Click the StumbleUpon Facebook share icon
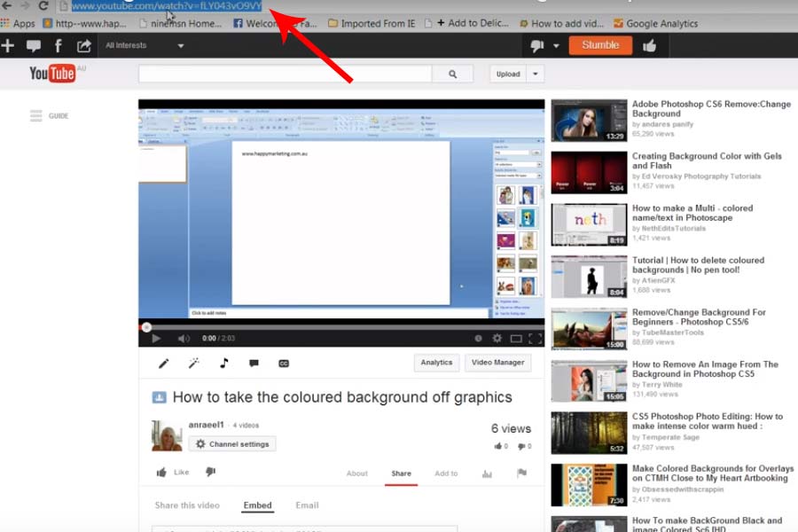This screenshot has width=798, height=532. pyautogui.click(x=58, y=46)
